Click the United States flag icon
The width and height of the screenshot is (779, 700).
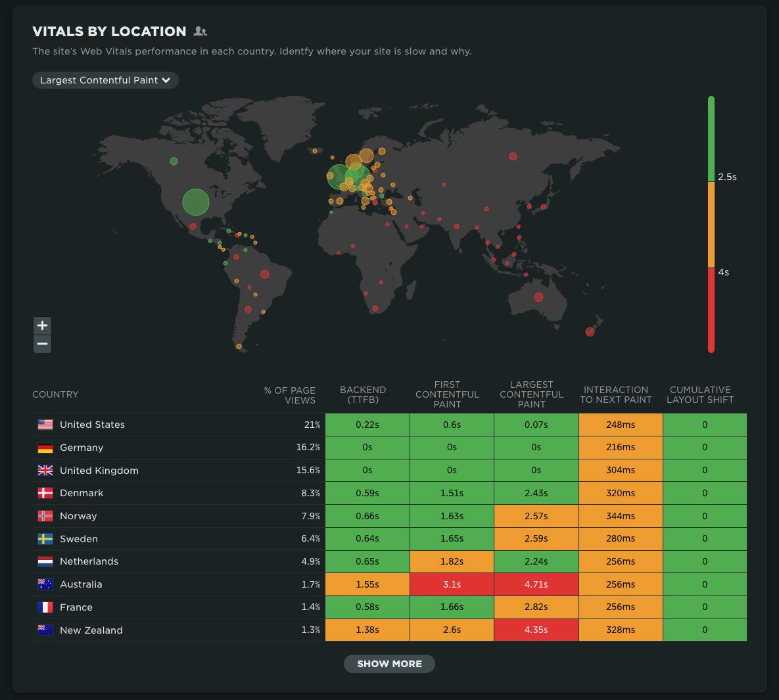(x=45, y=425)
